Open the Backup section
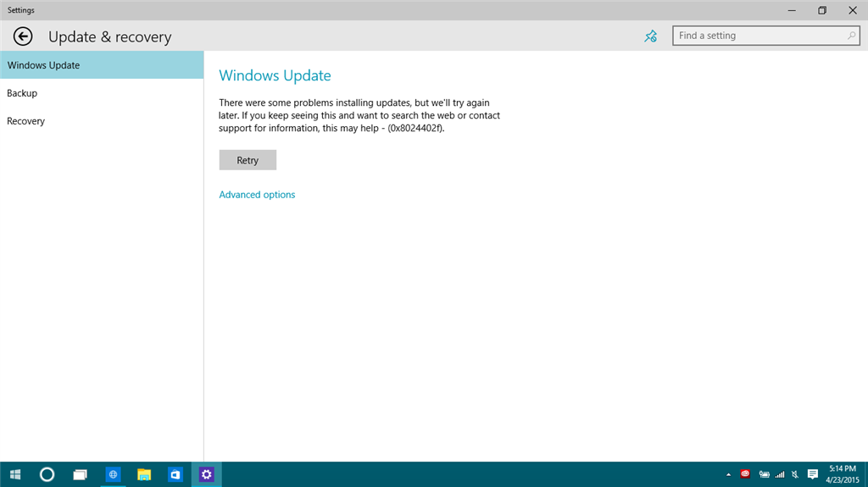 coord(102,93)
